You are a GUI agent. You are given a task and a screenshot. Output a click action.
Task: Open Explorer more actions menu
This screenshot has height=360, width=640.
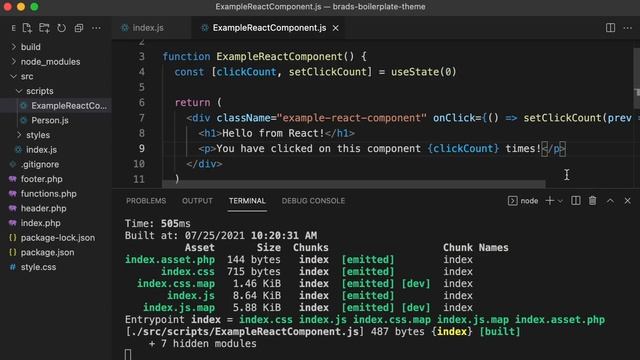point(96,28)
